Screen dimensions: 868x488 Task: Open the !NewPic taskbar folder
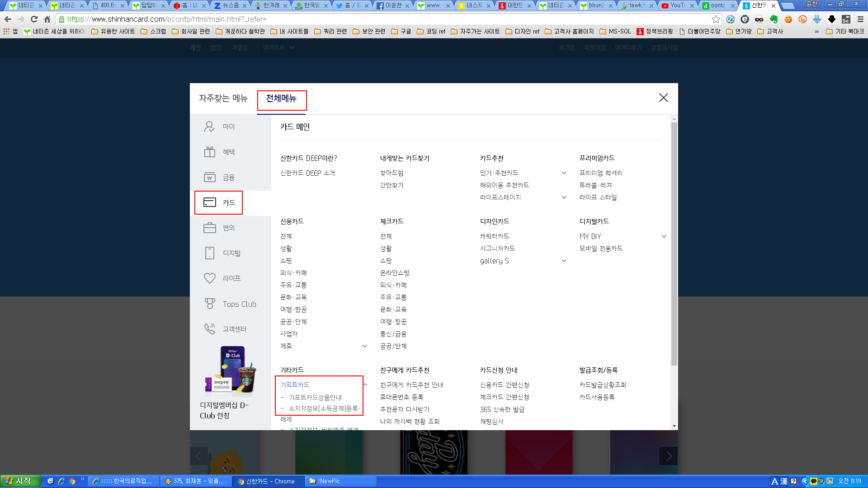(340, 481)
